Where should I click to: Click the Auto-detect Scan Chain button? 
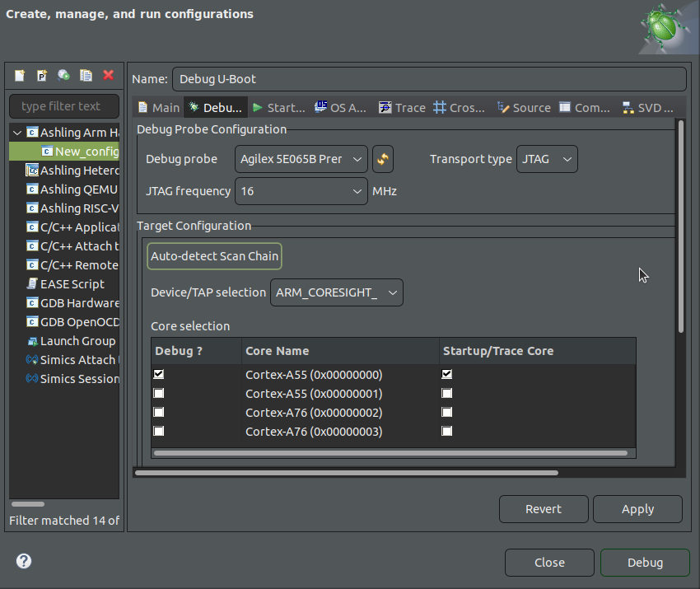[x=214, y=256]
